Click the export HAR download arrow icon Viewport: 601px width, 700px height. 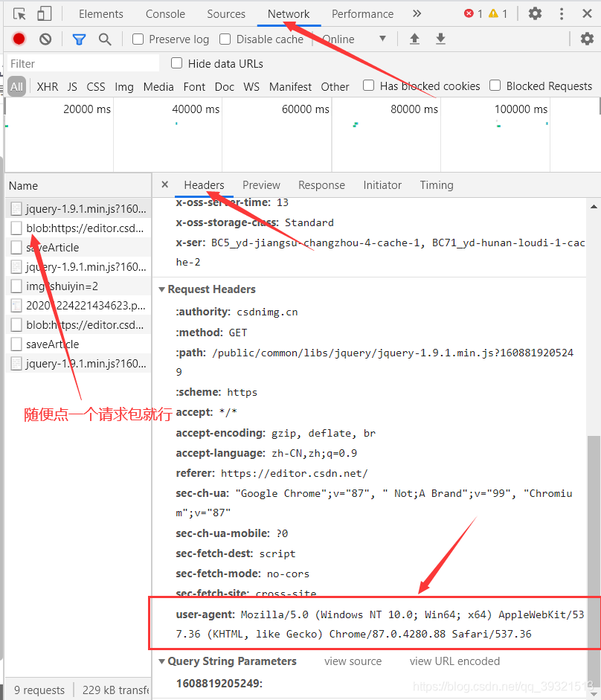[x=440, y=39]
